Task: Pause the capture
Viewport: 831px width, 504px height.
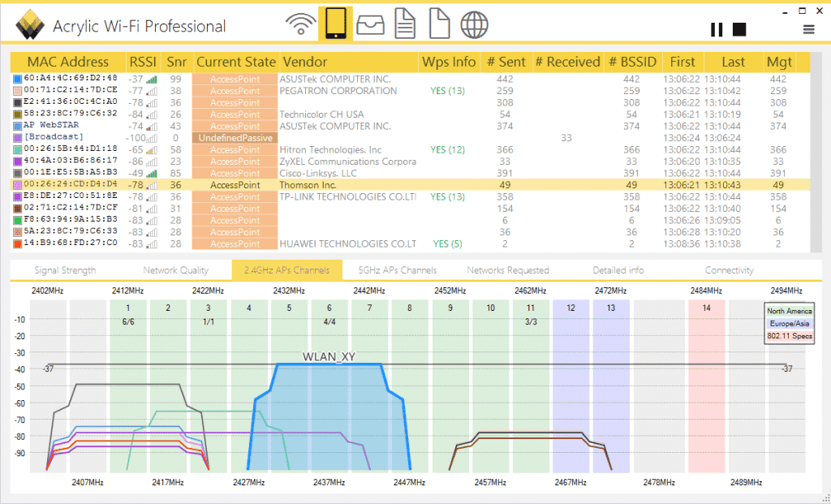Action: [717, 30]
